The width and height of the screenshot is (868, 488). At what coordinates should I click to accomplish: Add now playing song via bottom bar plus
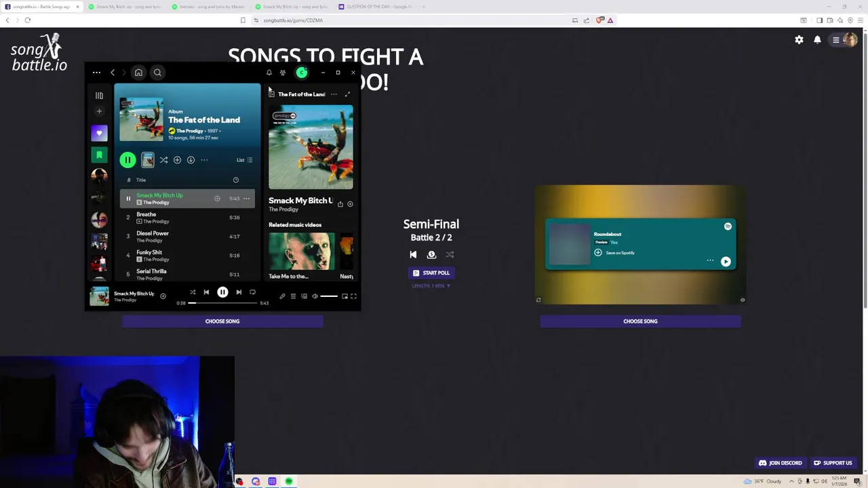(163, 296)
